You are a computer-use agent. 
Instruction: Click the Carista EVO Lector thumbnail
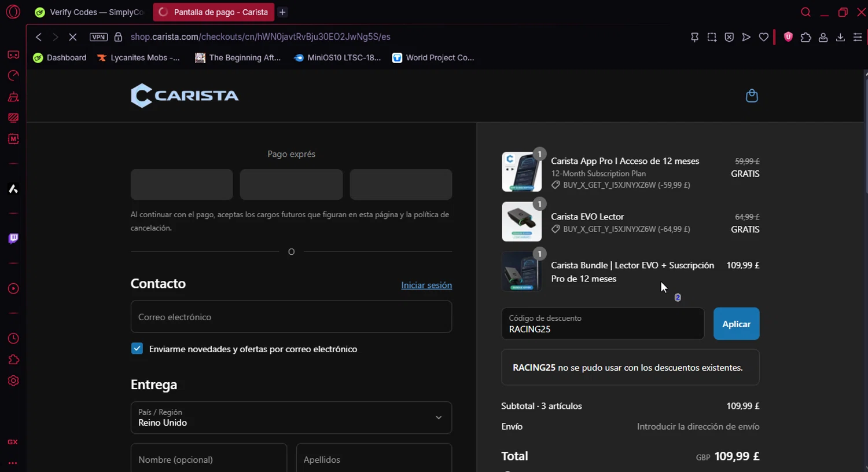tap(521, 221)
